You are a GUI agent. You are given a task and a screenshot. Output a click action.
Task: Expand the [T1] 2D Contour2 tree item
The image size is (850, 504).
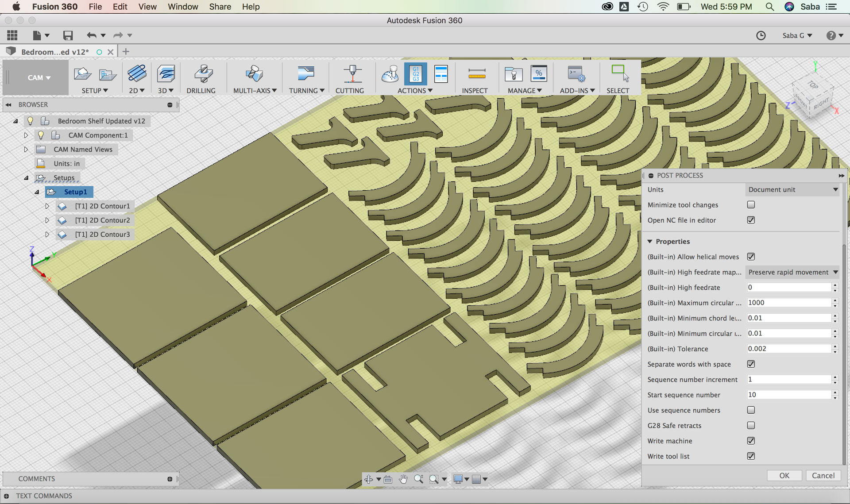click(47, 220)
